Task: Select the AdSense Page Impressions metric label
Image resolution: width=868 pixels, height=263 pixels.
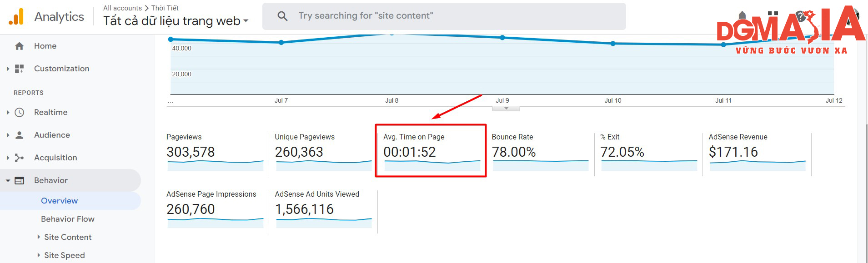Action: tap(211, 194)
